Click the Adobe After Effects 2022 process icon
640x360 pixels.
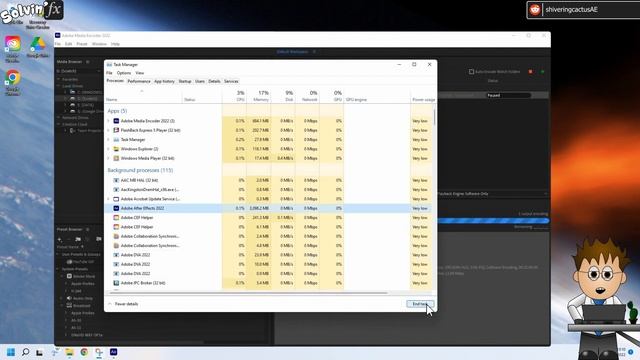coord(116,208)
